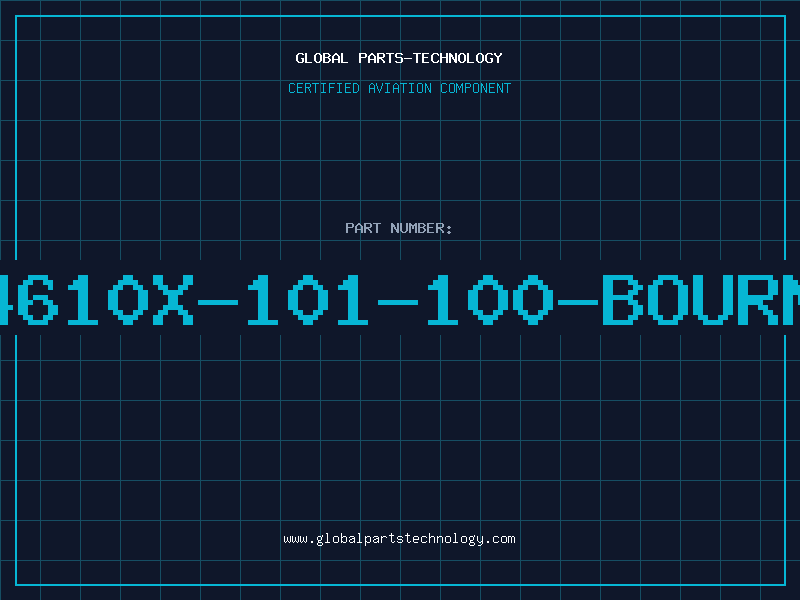This screenshot has width=800, height=600.
Task: Click the PART NUMBER: label
Action: (399, 228)
